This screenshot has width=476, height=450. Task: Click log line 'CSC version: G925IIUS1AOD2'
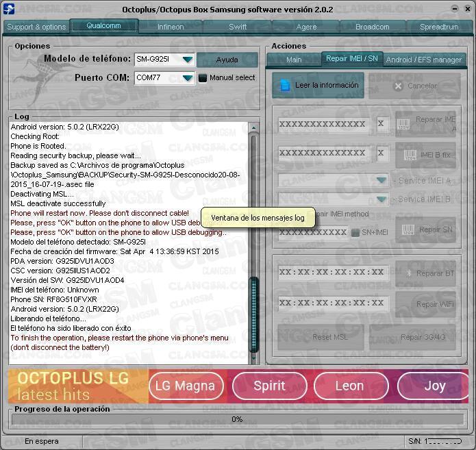60,271
